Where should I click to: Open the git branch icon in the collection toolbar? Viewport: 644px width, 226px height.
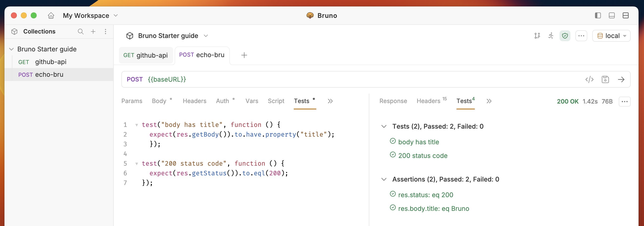537,36
